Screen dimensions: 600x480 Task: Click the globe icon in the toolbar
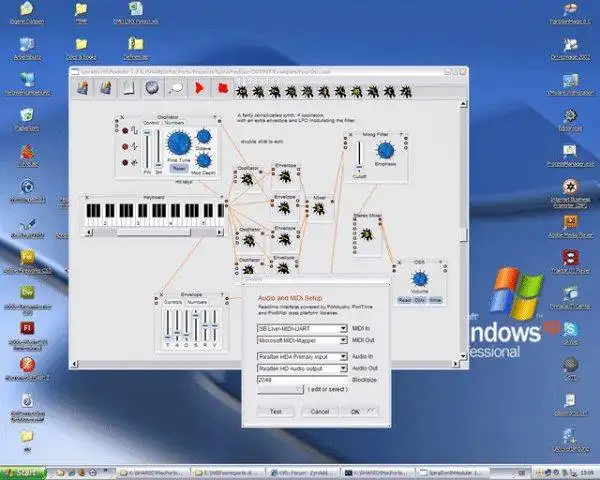[x=152, y=88]
